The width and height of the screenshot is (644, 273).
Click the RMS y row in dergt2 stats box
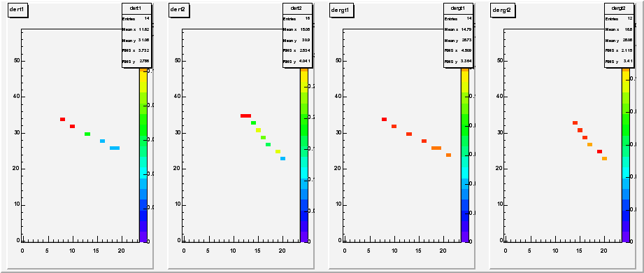[619, 62]
